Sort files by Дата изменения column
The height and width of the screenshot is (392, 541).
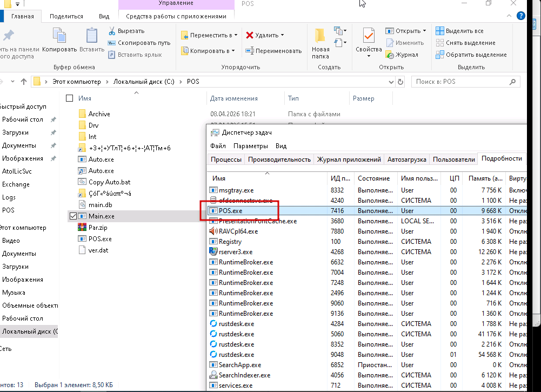(234, 98)
